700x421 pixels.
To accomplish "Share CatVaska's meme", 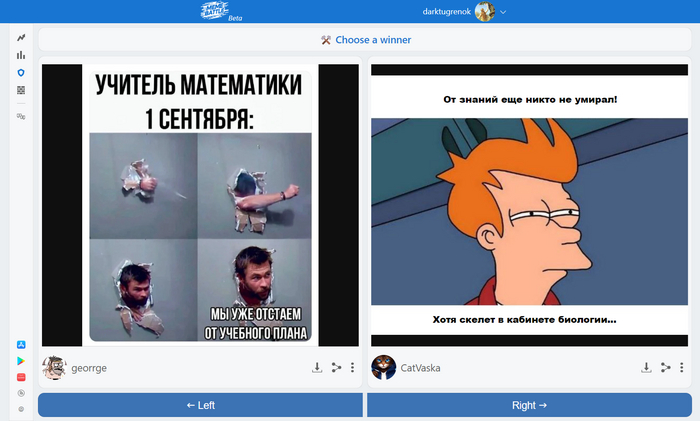I will [665, 368].
